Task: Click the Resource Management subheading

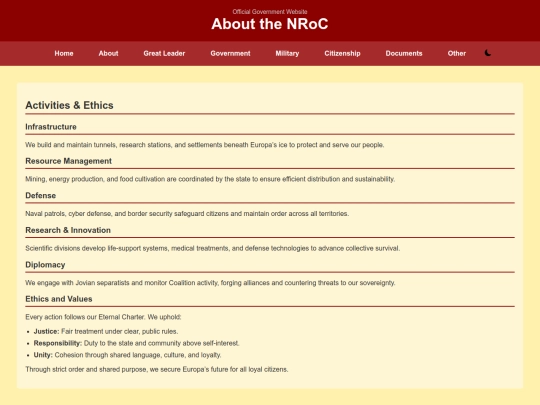Action: click(x=69, y=161)
